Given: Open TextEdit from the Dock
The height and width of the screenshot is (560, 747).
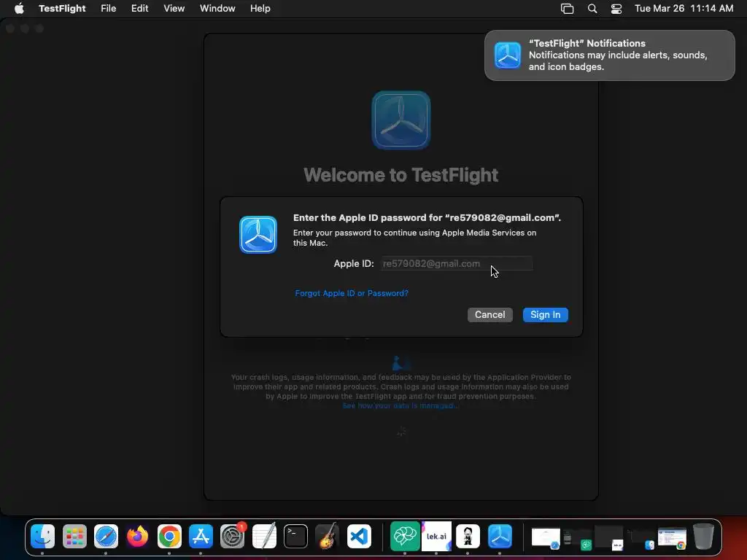Looking at the screenshot, I should coord(264,536).
